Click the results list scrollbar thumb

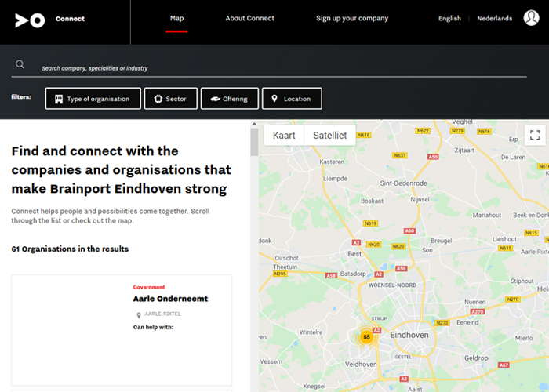[254, 142]
